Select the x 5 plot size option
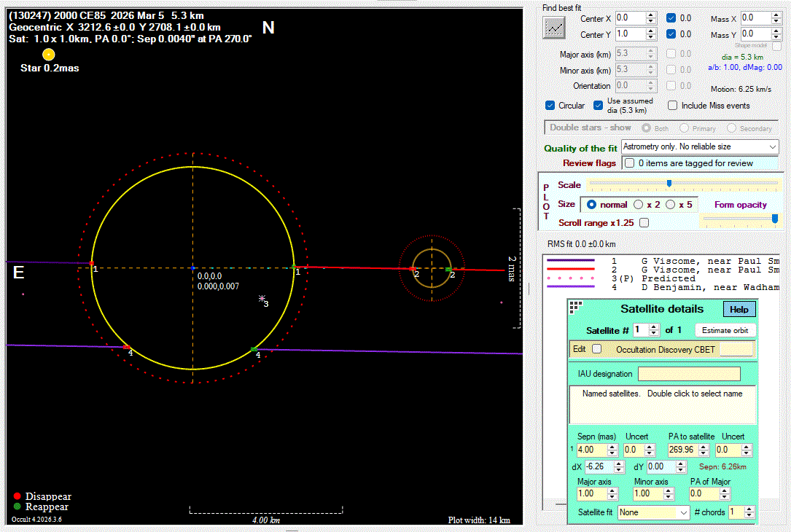The width and height of the screenshot is (791, 532). click(x=671, y=205)
